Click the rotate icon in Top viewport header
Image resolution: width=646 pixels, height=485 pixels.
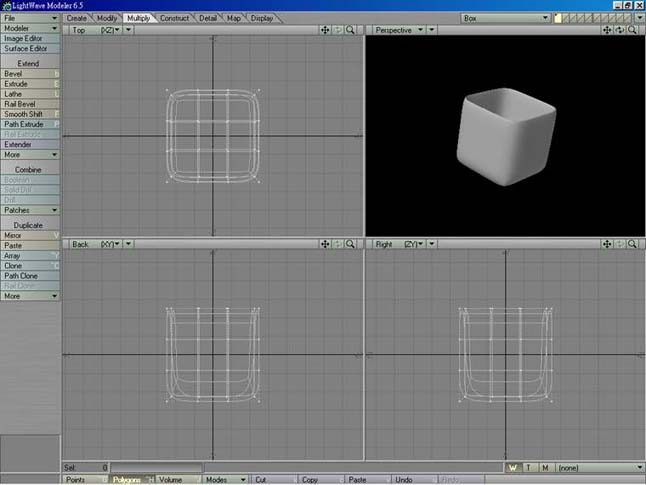click(337, 30)
